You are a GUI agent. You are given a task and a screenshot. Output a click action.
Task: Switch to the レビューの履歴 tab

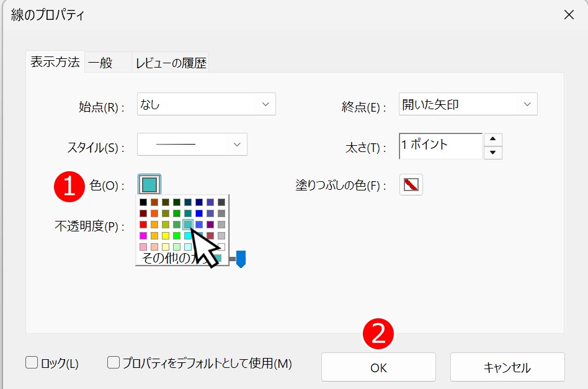coord(170,62)
